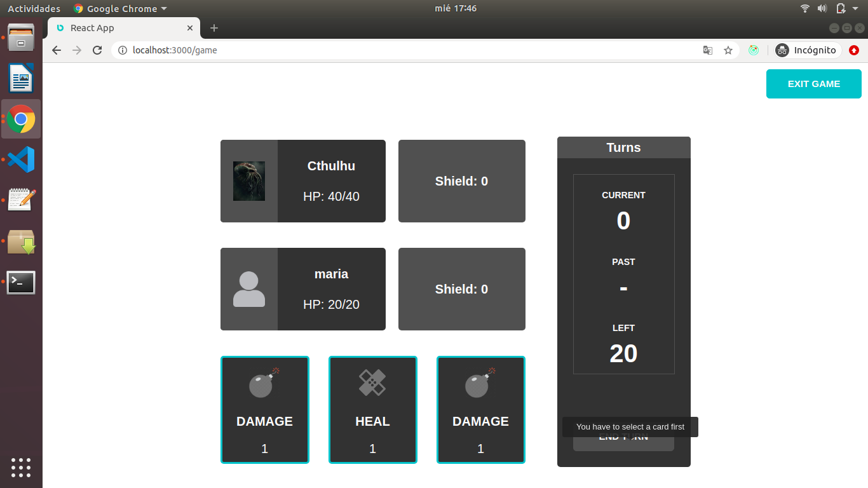This screenshot has height=488, width=868.
Task: Open Google Chrome app menu
Action: (120, 8)
